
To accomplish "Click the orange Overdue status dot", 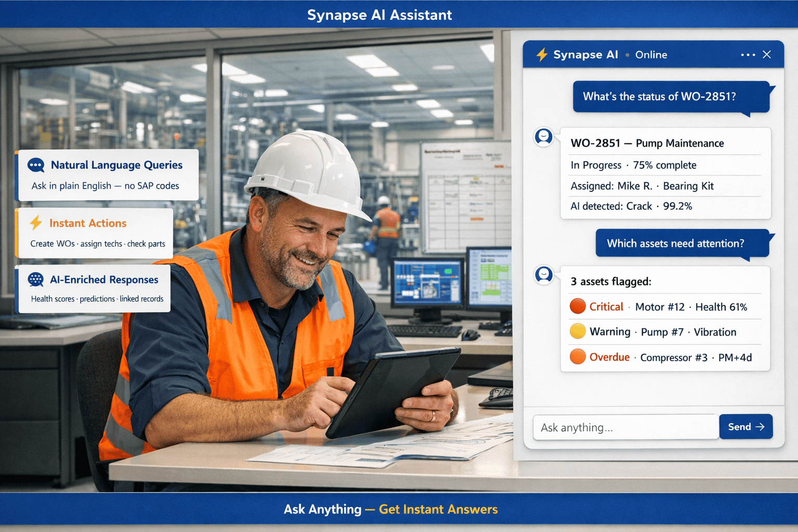I will click(577, 357).
